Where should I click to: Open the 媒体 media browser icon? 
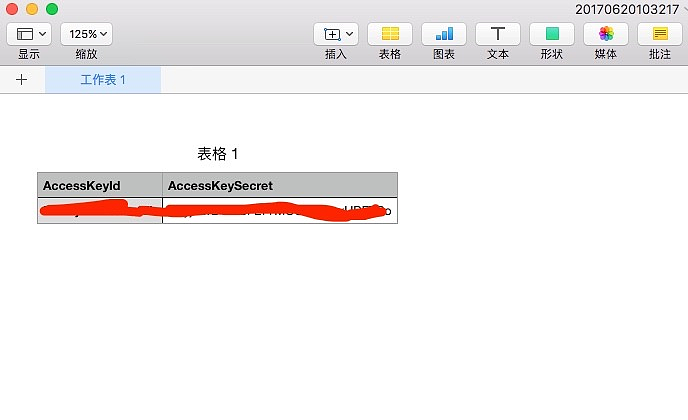(x=606, y=34)
